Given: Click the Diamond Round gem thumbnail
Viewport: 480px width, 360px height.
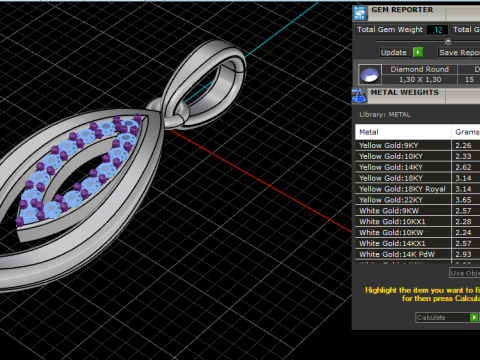Looking at the screenshot, I should click(370, 74).
